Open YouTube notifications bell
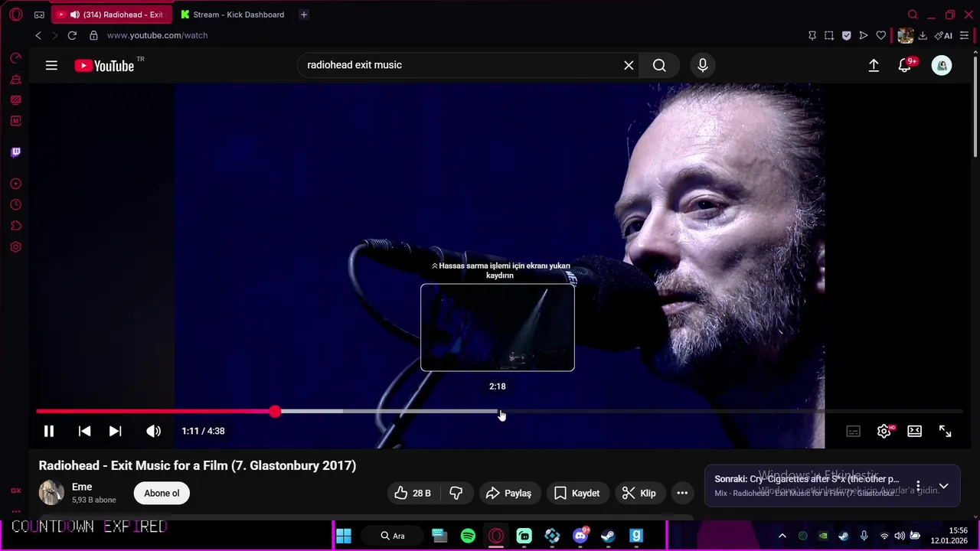Image resolution: width=980 pixels, height=551 pixels. pyautogui.click(x=905, y=66)
